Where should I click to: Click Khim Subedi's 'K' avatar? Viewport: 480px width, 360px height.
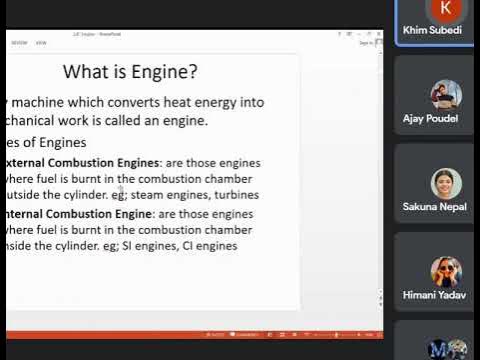point(446,8)
